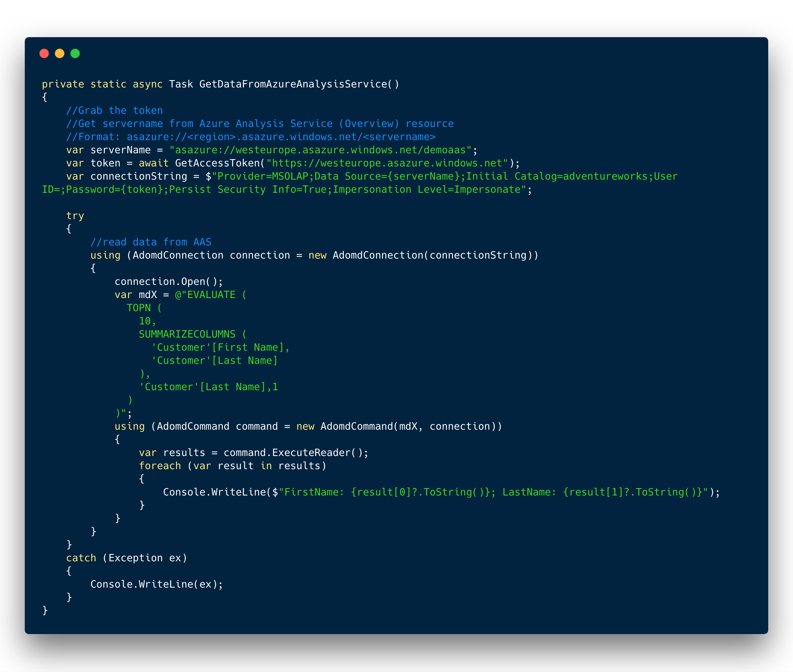The height and width of the screenshot is (672, 793).
Task: Click the '@"EVALUATE (' text
Action: click(x=211, y=295)
